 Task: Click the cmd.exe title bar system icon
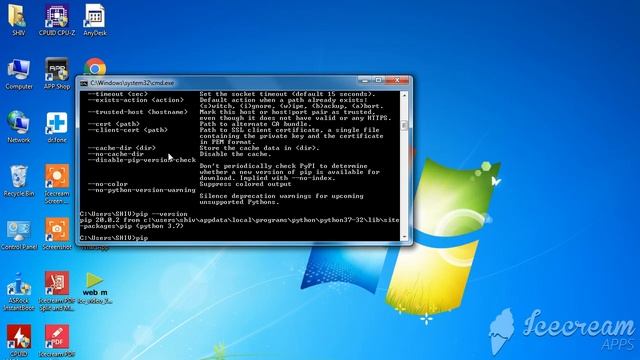click(84, 83)
